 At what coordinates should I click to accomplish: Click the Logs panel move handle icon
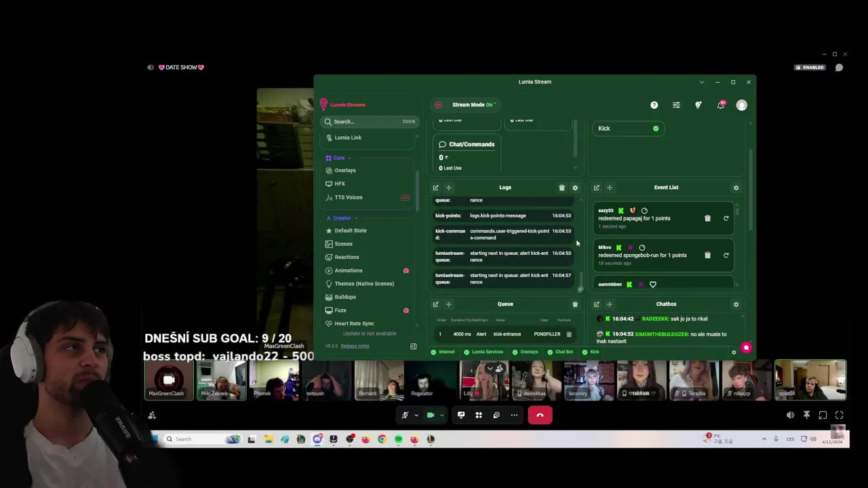448,188
